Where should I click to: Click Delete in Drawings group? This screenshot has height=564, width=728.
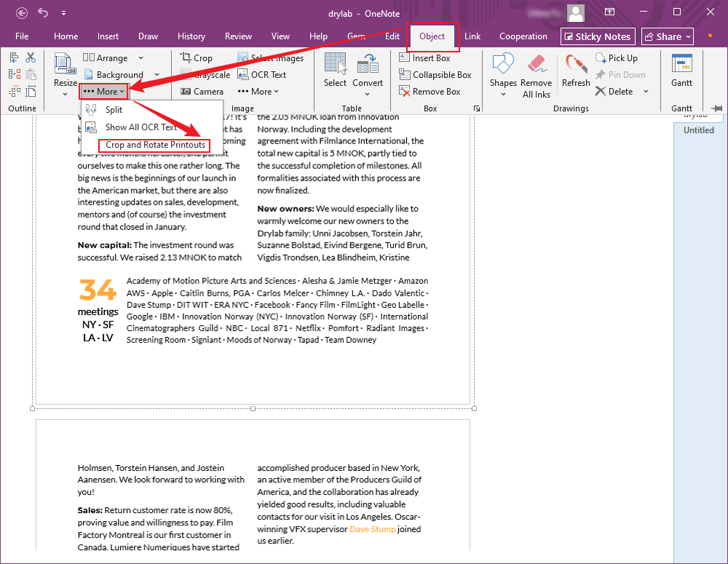(614, 92)
